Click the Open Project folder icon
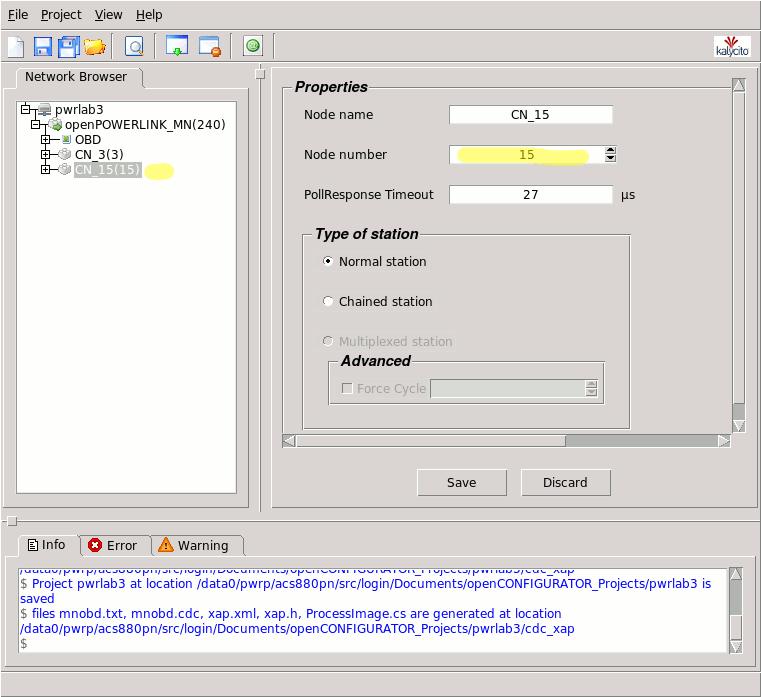 [x=95, y=47]
